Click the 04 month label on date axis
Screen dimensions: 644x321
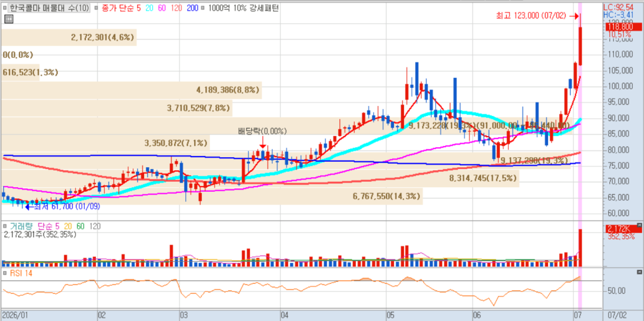click(x=285, y=316)
